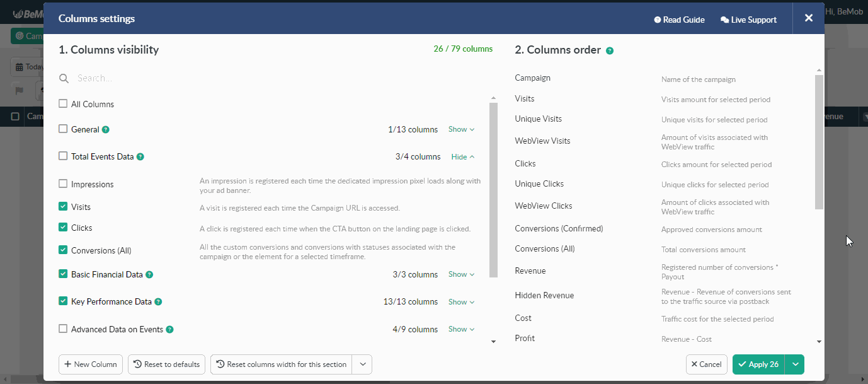The width and height of the screenshot is (868, 384).
Task: Click the help icon next to Total Events Data
Action: coord(140,157)
